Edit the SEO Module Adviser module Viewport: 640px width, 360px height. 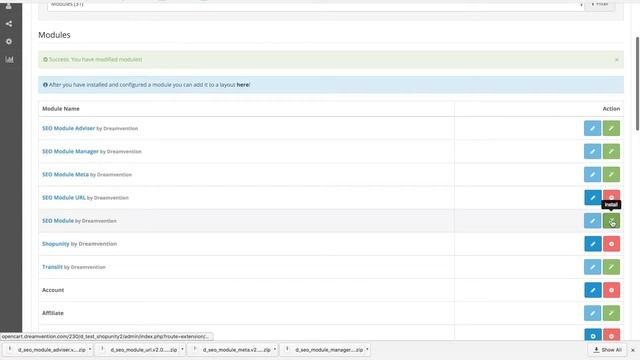(x=592, y=128)
